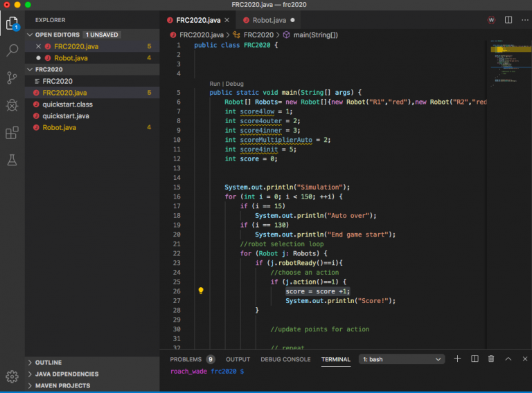Open quickstart.class in the file tree
This screenshot has width=532, height=393.
tap(92, 104)
